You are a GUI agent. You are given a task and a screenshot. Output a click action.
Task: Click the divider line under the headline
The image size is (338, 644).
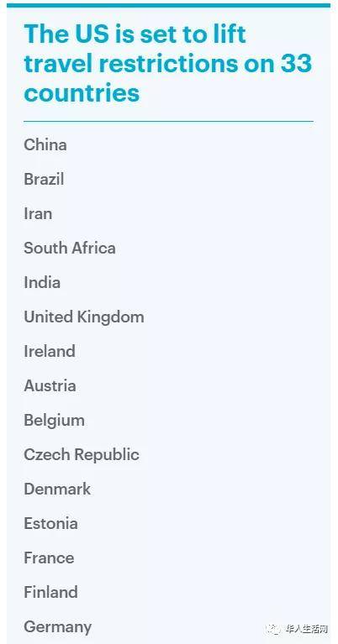(169, 121)
